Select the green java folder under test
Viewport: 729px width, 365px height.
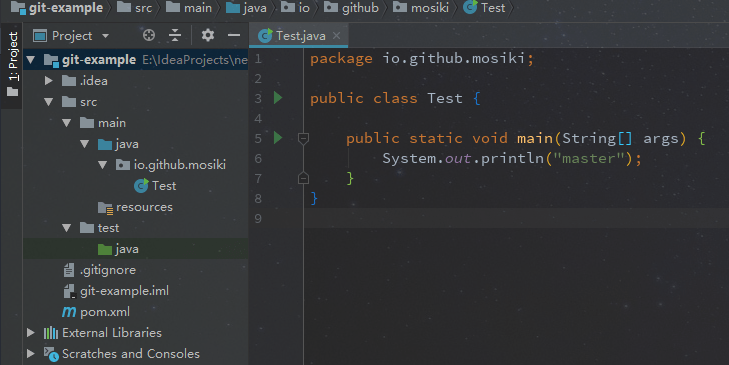point(136,249)
